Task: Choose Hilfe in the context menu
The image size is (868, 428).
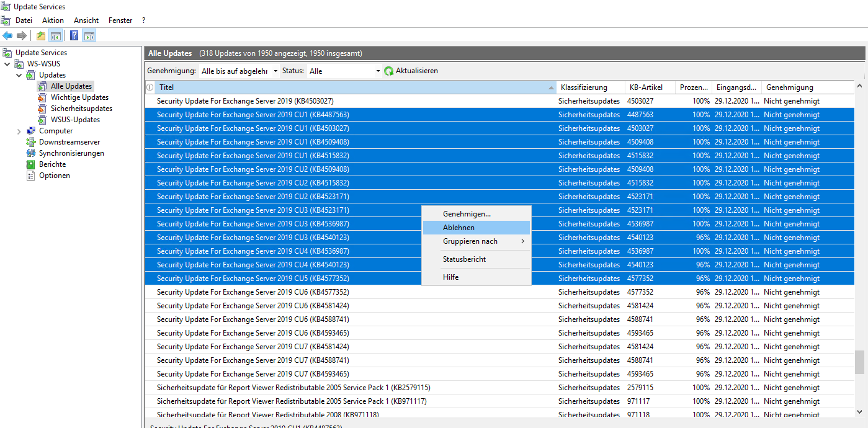Action: (477, 277)
